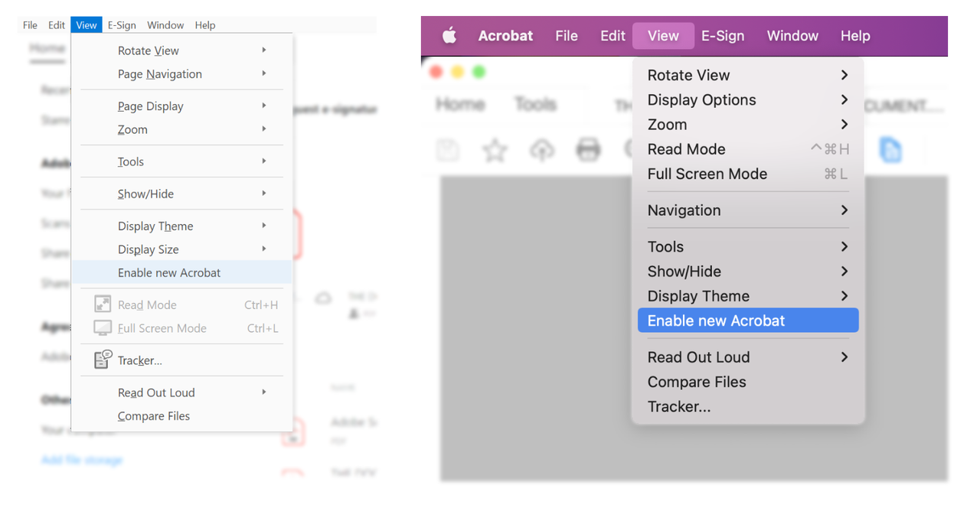This screenshot has height=511, width=980.
Task: Switch to the Tools tab in the Mac window
Action: tap(535, 104)
